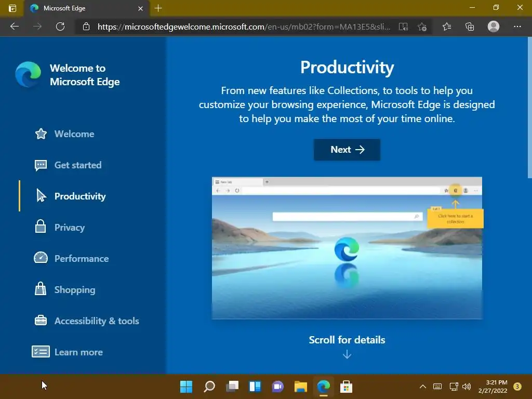The width and height of the screenshot is (532, 399).
Task: Click the scroll down arrow
Action: pyautogui.click(x=347, y=354)
